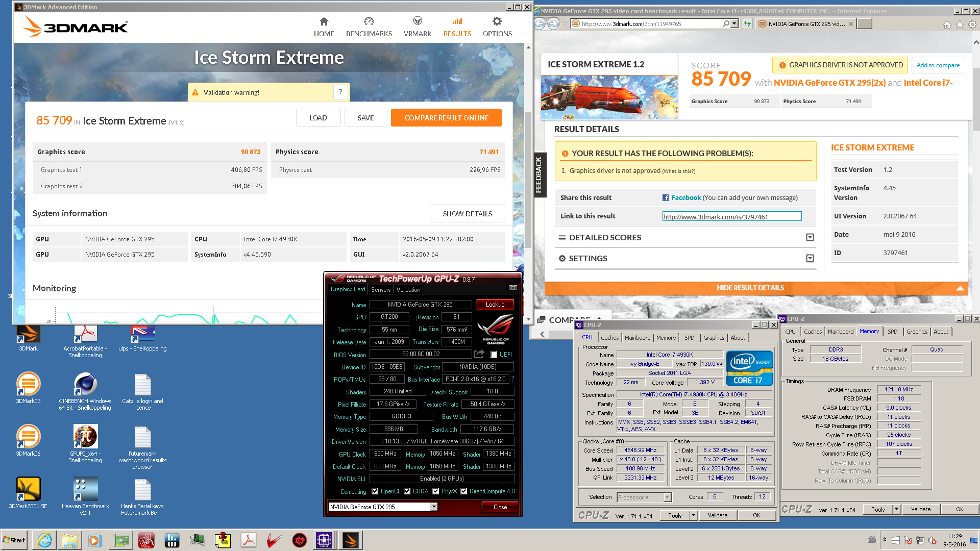Image resolution: width=980 pixels, height=551 pixels.
Task: Click the Lookup button in GPU-Z
Action: tap(495, 305)
